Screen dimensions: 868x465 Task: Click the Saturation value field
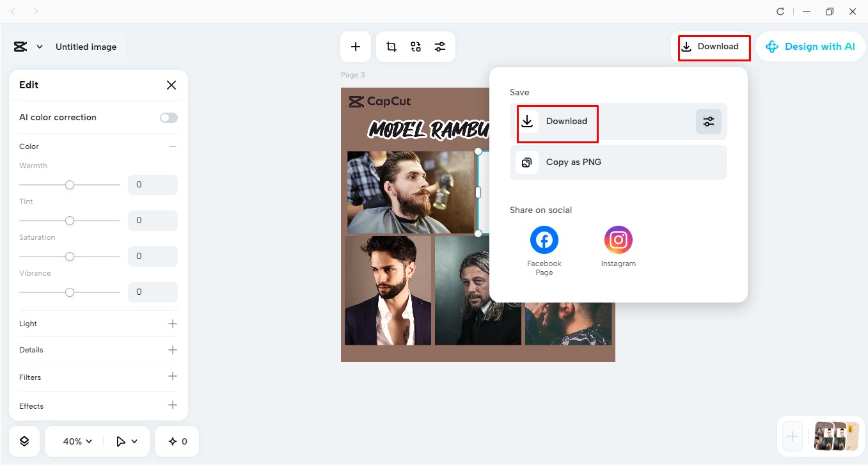(153, 256)
